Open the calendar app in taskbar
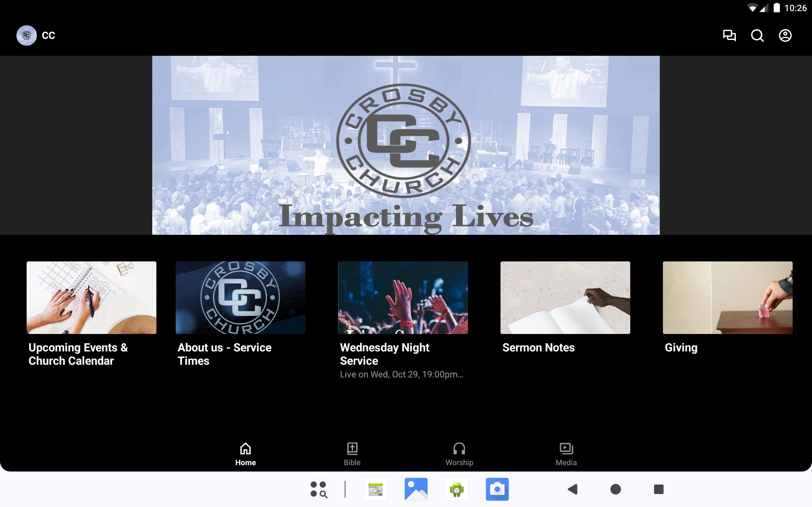Viewport: 812px width, 507px height. point(376,489)
